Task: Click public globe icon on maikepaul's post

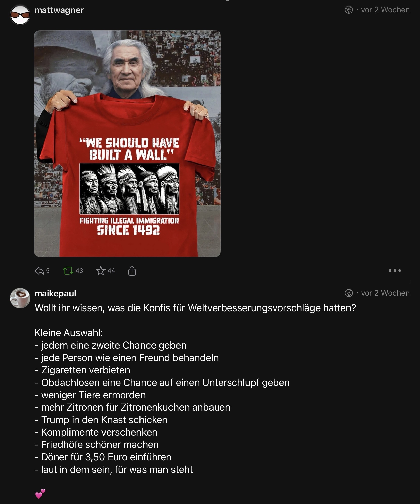Action: coord(349,293)
